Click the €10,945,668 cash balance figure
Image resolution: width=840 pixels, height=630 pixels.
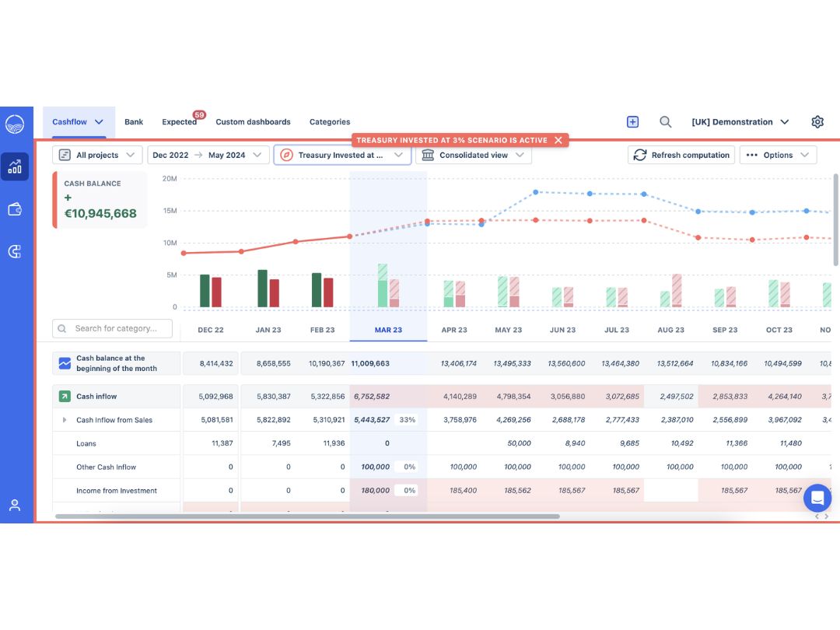click(x=100, y=213)
